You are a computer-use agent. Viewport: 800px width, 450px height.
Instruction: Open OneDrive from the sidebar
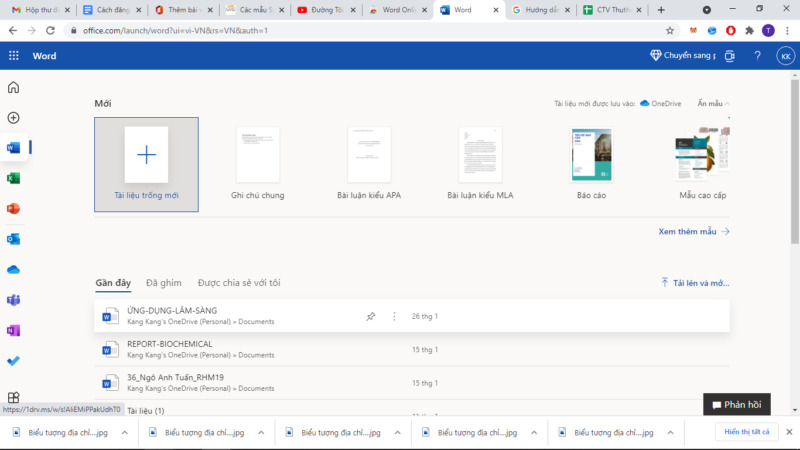coord(14,269)
